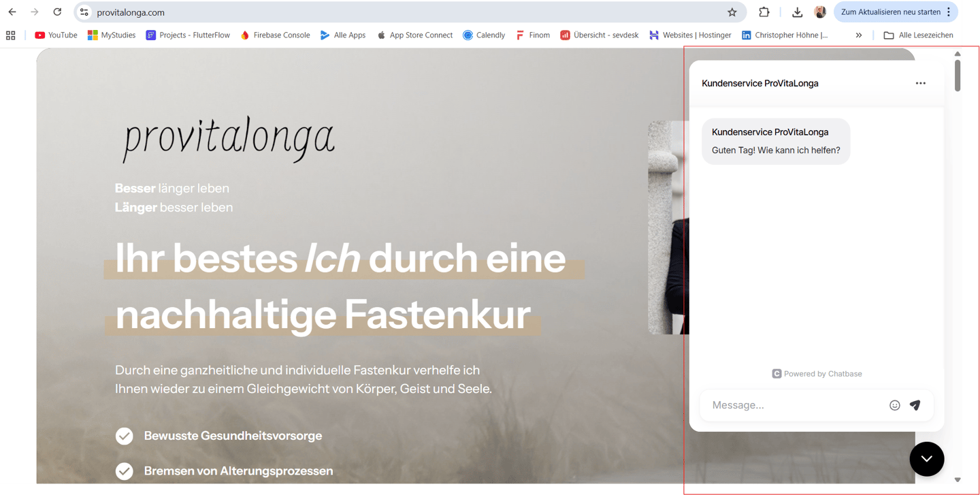Bookmark this page with the star icon
980x495 pixels.
point(732,12)
